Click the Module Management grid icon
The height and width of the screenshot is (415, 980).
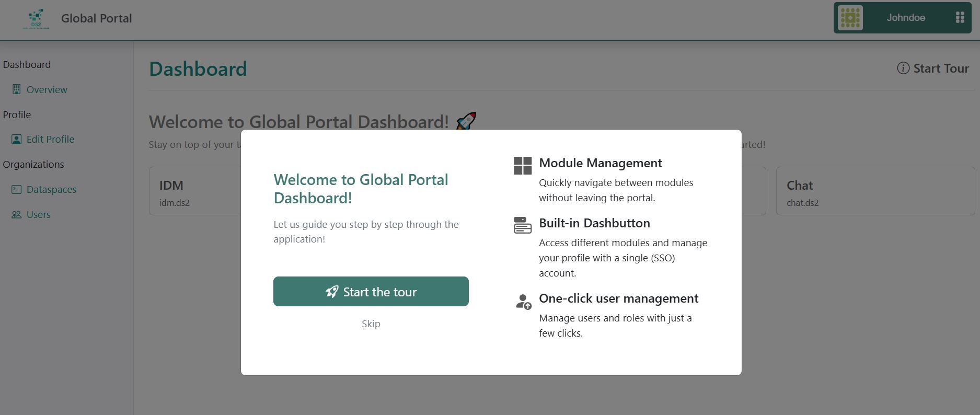(522, 166)
